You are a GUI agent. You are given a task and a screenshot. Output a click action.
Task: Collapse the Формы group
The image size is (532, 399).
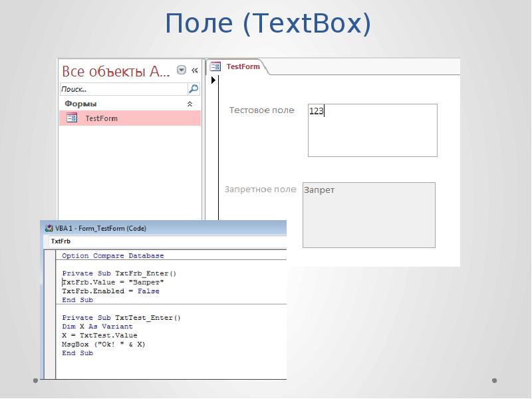190,104
